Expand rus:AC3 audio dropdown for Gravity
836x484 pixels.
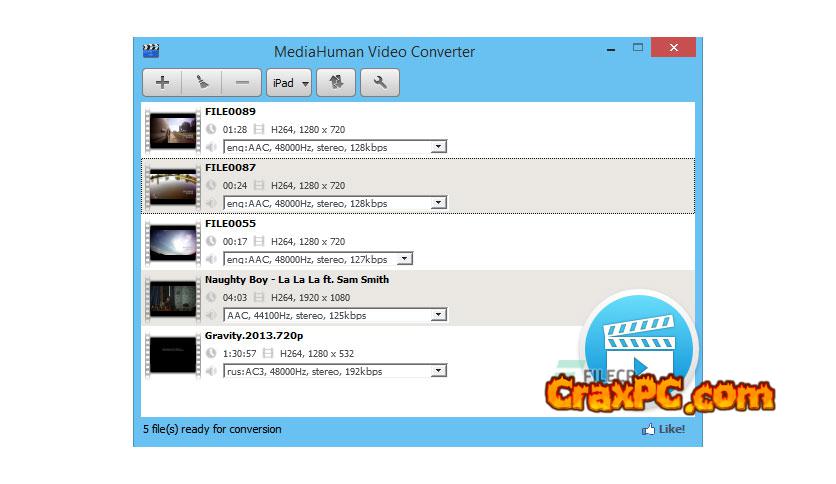click(438, 371)
